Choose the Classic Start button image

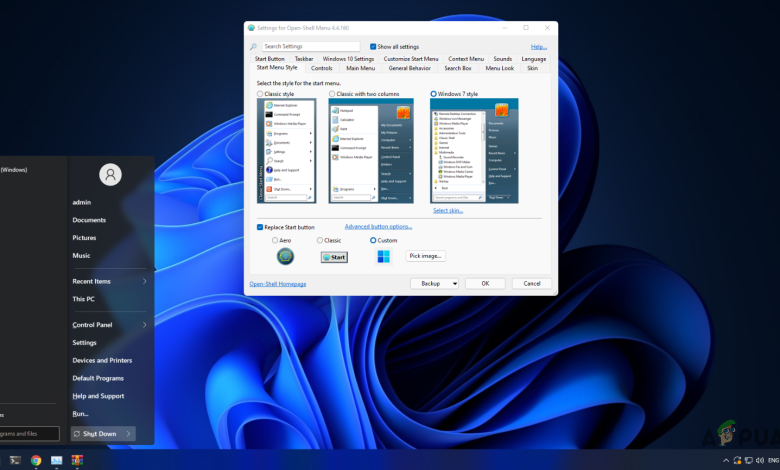tap(334, 257)
